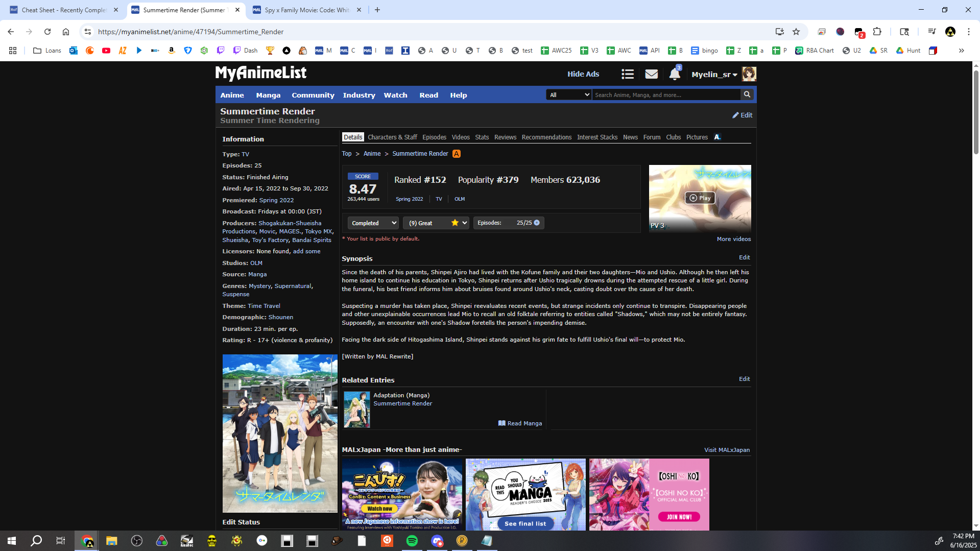The image size is (980, 551).
Task: Open the MAL messages envelope icon
Action: [x=651, y=75]
